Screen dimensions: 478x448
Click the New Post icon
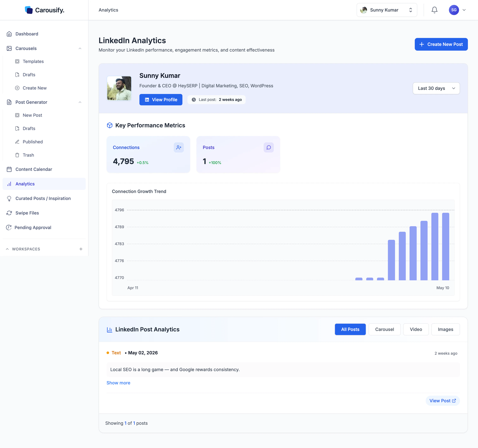click(17, 115)
